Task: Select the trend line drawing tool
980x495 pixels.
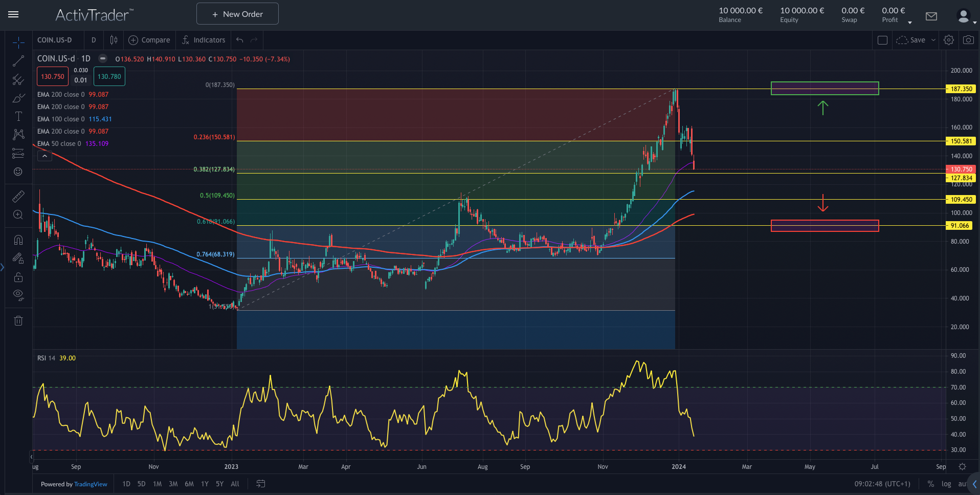Action: pos(18,61)
